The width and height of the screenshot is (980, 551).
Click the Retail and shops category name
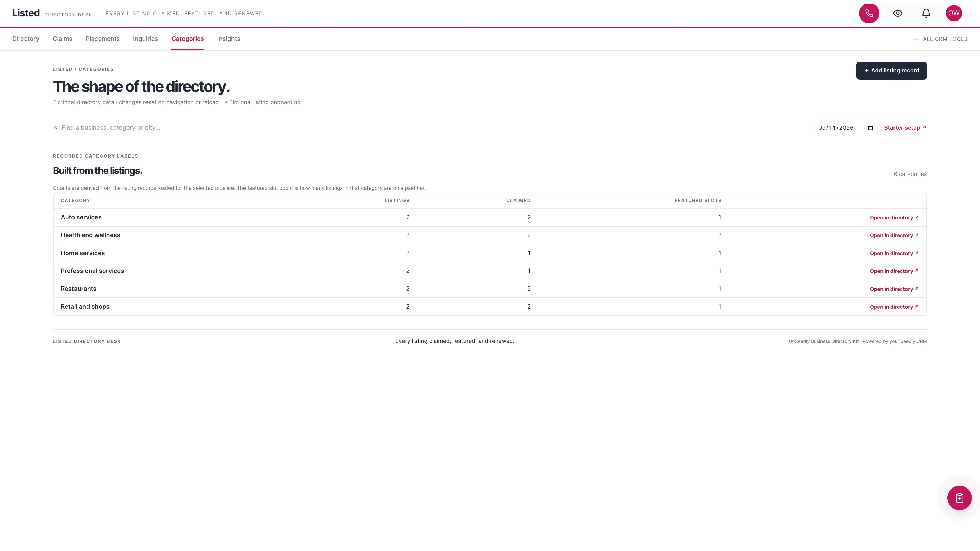tap(85, 307)
